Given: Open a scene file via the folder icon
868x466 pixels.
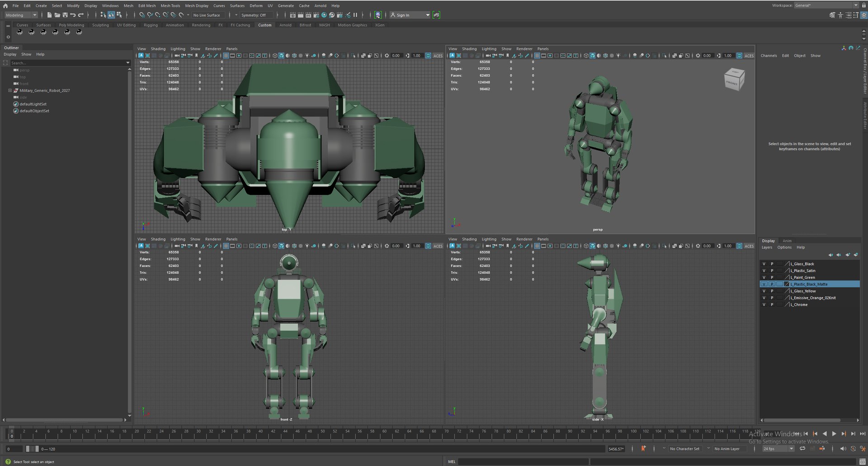Looking at the screenshot, I should 57,15.
